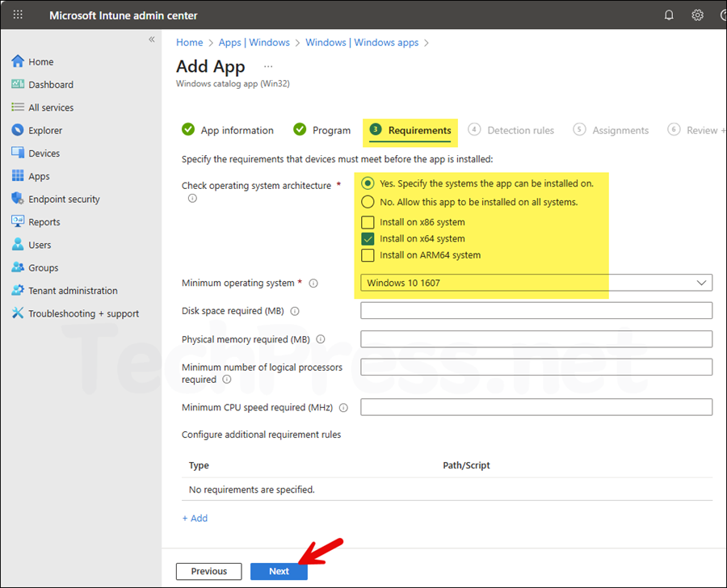Click the Apps | Windows breadcrumb

pos(254,43)
